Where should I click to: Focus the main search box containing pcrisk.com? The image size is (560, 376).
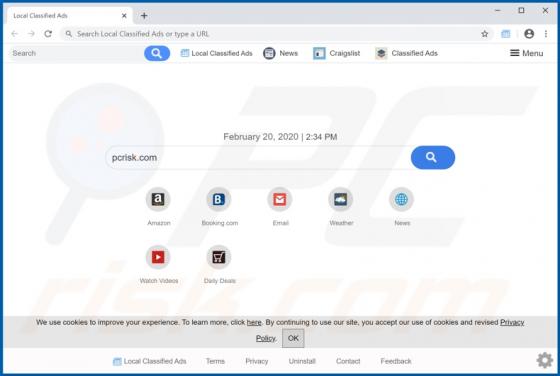coord(259,157)
